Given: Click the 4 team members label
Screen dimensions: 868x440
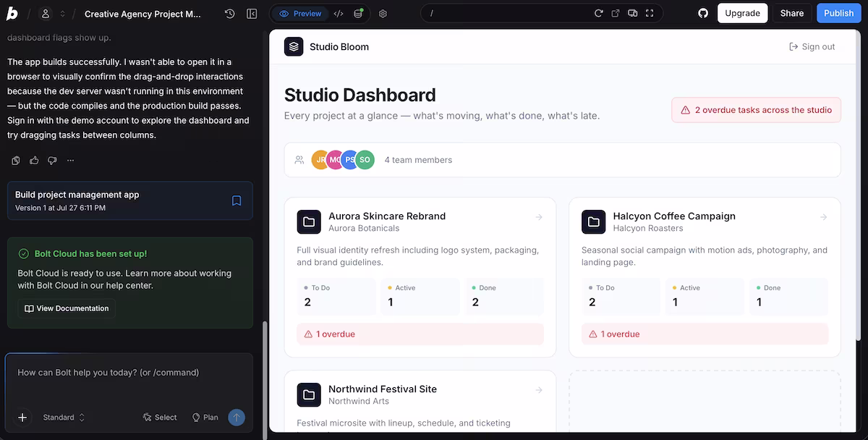Looking at the screenshot, I should click(x=418, y=160).
